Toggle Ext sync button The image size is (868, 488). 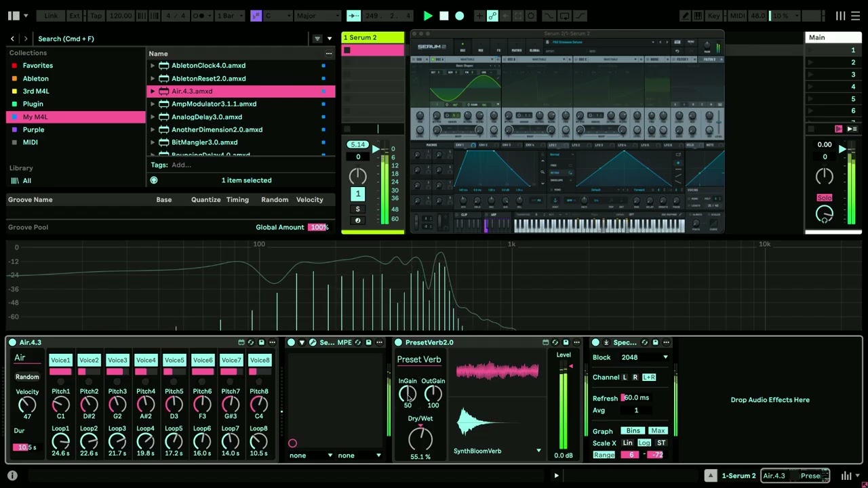click(x=75, y=16)
